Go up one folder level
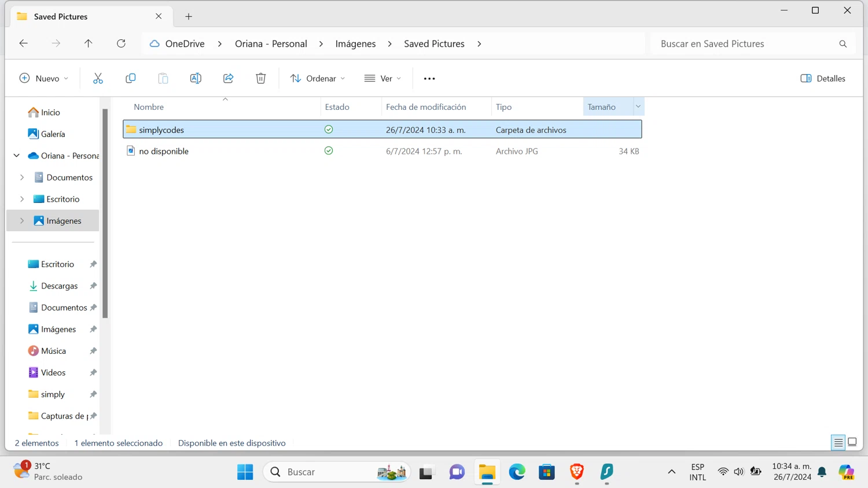The height and width of the screenshot is (488, 868). click(89, 44)
